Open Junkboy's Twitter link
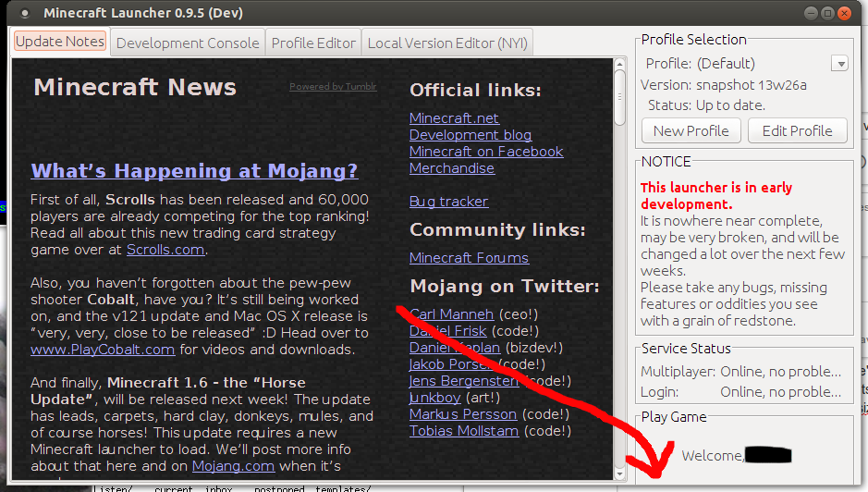Viewport: 868px width, 492px height. (x=435, y=398)
